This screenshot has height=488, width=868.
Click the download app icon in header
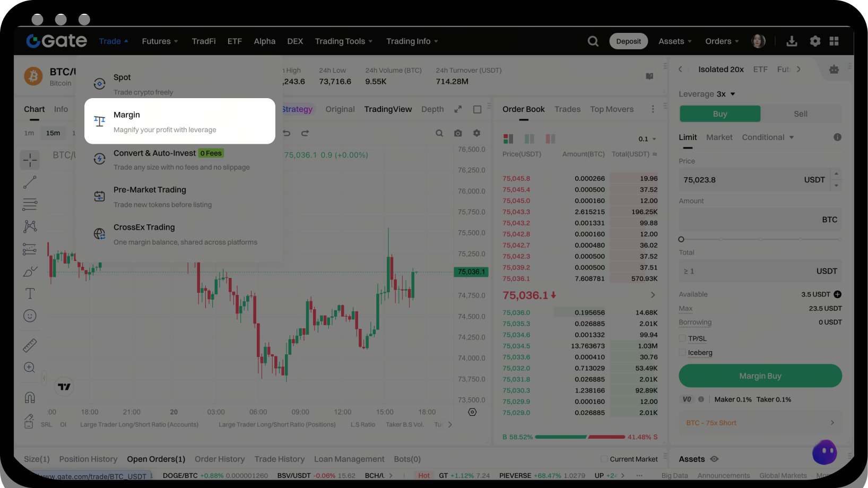(x=792, y=41)
